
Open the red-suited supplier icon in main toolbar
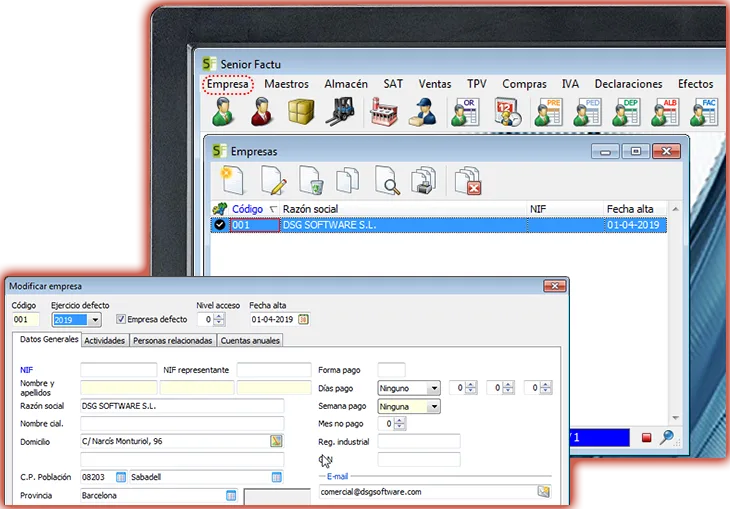[x=262, y=112]
